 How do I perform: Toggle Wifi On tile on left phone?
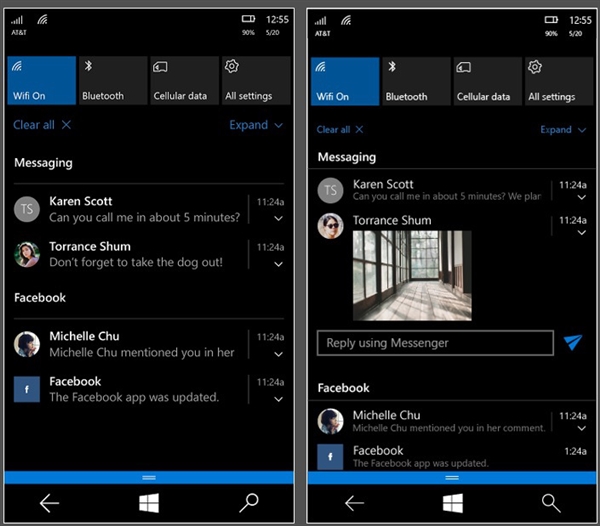41,80
